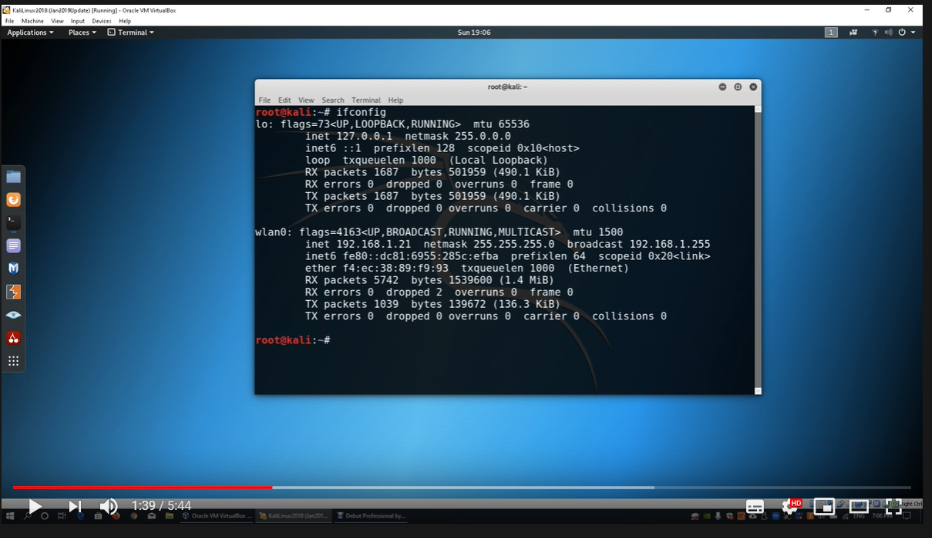Launch the eye-shaped Maltego dock icon
The image size is (932, 538).
coord(14,315)
